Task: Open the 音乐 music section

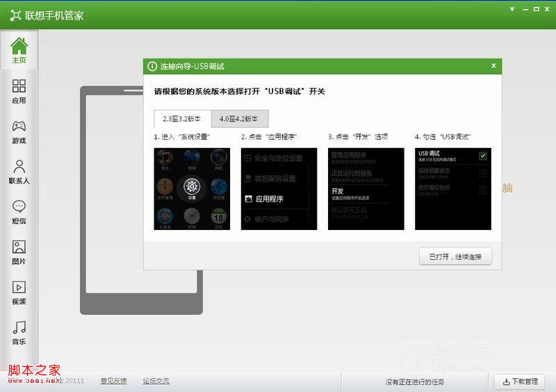Action: (19, 332)
